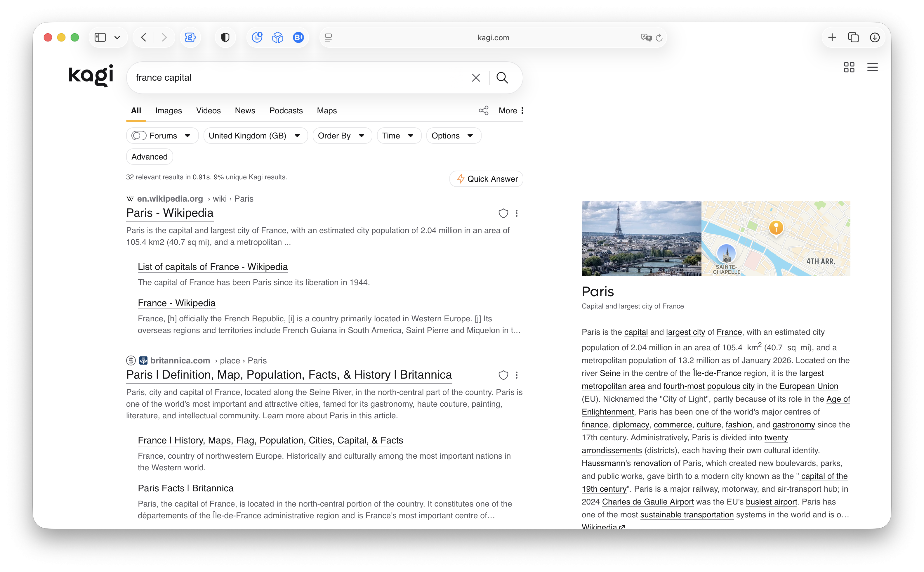Open France | History, Maps, Flag link
Screen dimensions: 924x572
(270, 440)
